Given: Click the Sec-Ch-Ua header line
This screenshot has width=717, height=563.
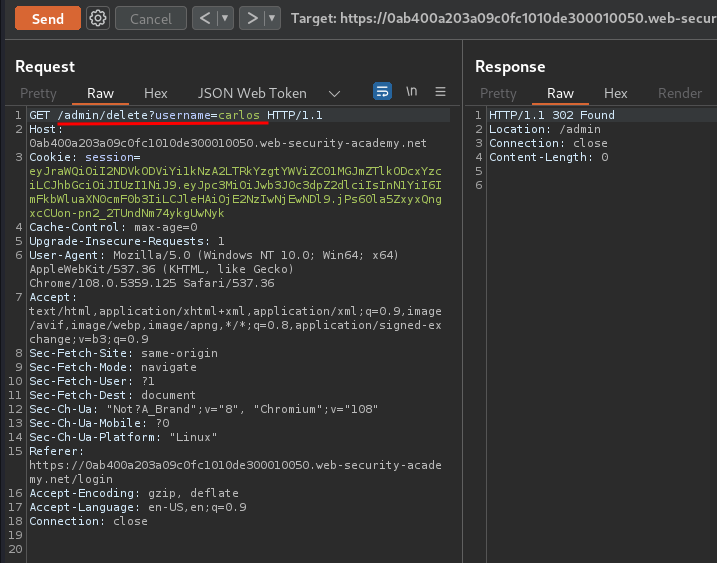Looking at the screenshot, I should click(204, 409).
